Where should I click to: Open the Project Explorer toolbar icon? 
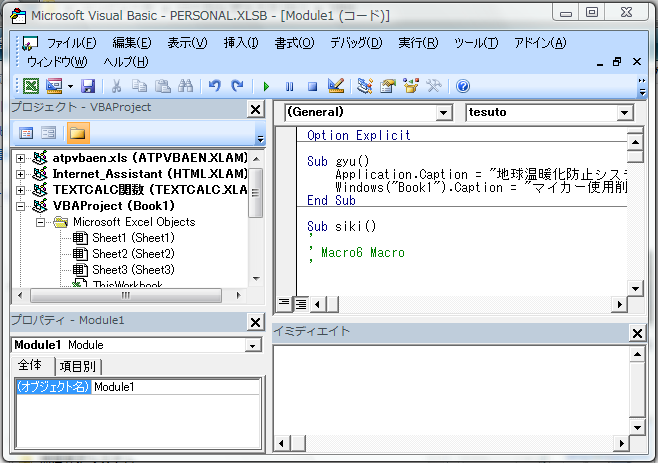tap(365, 86)
